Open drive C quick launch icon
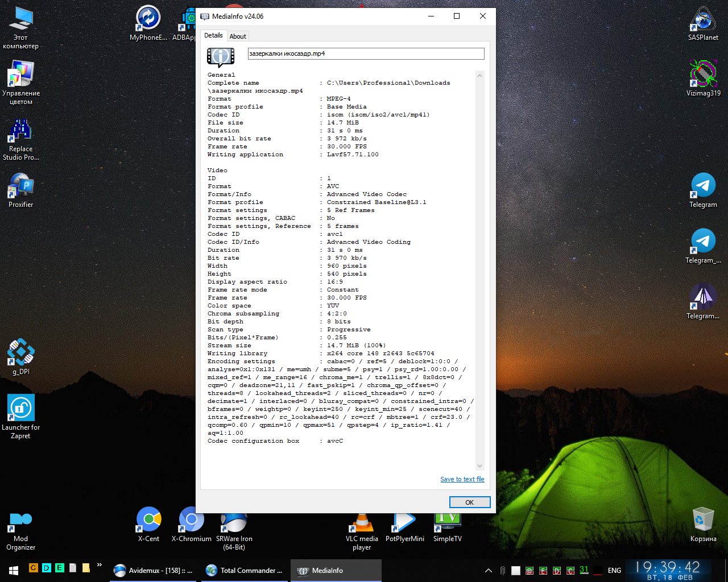Screen dimensions: 728x582 (33, 567)
